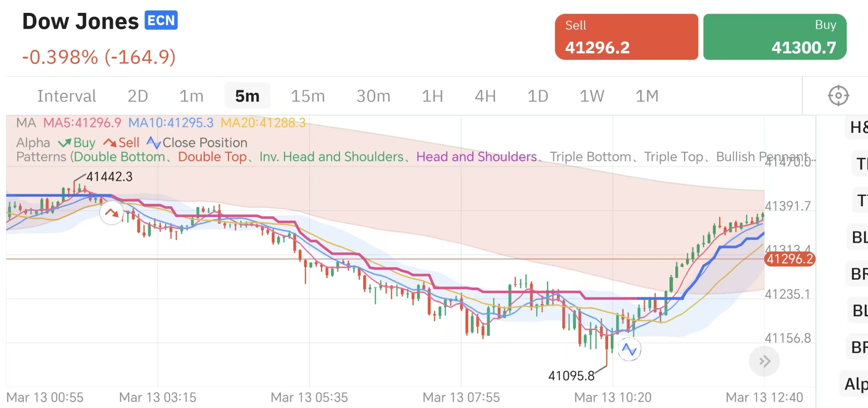Toggle Head and Shoulders pattern
Viewport: 868px width, 408px height.
tap(476, 157)
